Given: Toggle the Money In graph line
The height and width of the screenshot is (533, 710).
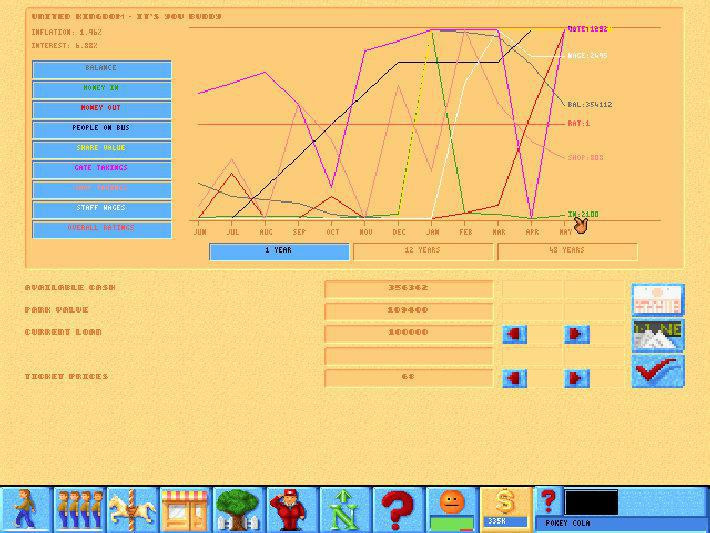Looking at the screenshot, I should coord(101,89).
